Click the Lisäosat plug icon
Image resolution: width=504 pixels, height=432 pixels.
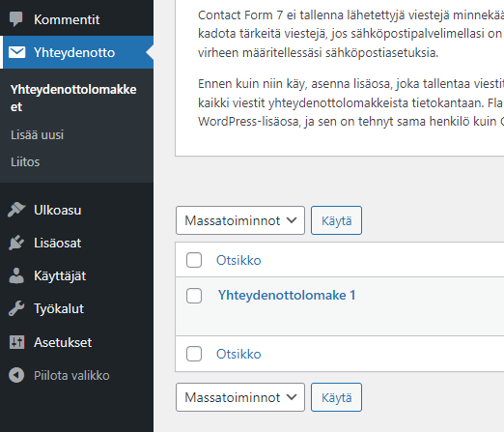tap(16, 243)
